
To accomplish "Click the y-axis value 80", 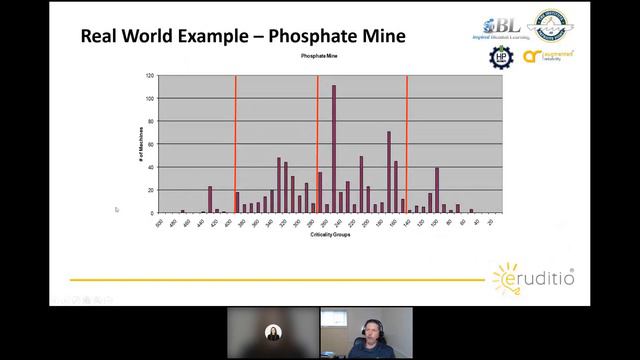I will [151, 122].
